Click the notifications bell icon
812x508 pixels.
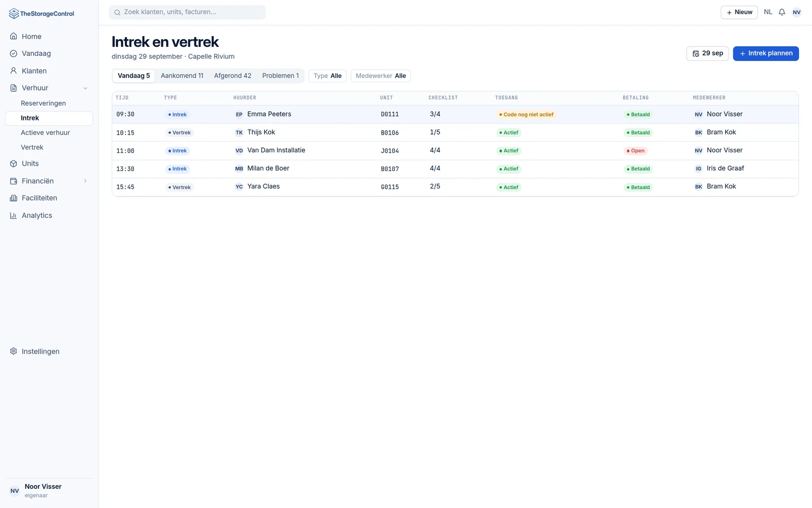(x=782, y=12)
